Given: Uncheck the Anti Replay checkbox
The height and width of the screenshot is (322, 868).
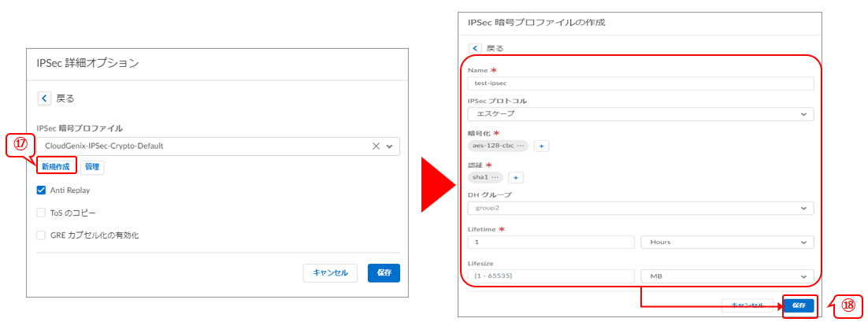Looking at the screenshot, I should 41,190.
